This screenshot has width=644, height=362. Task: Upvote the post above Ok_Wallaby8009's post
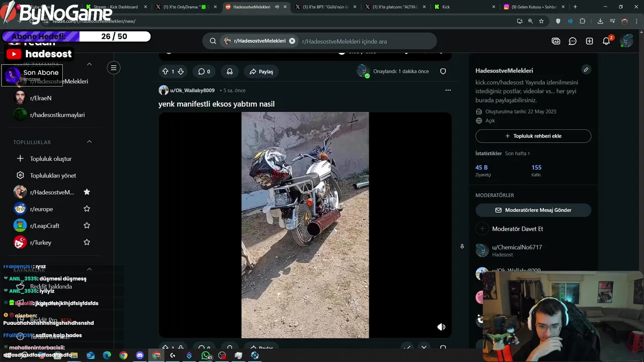point(165,71)
